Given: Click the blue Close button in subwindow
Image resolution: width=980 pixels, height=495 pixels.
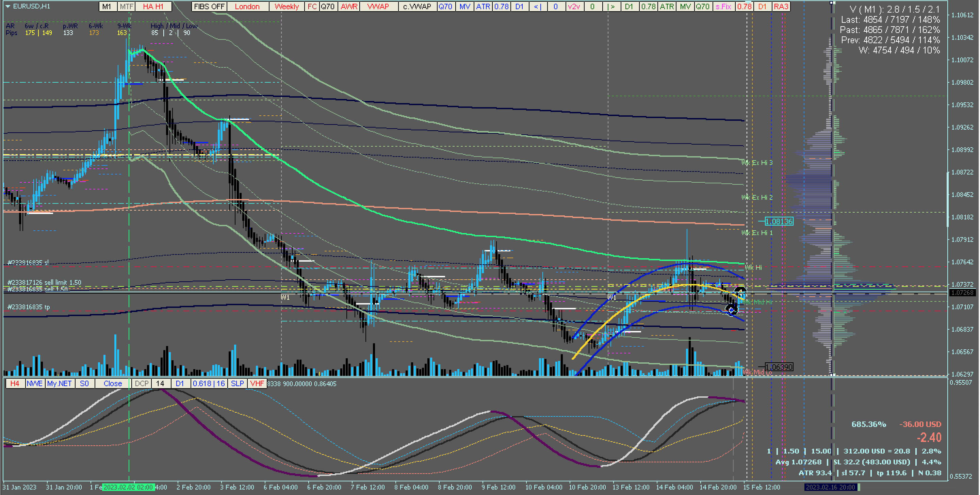Looking at the screenshot, I should tap(113, 383).
